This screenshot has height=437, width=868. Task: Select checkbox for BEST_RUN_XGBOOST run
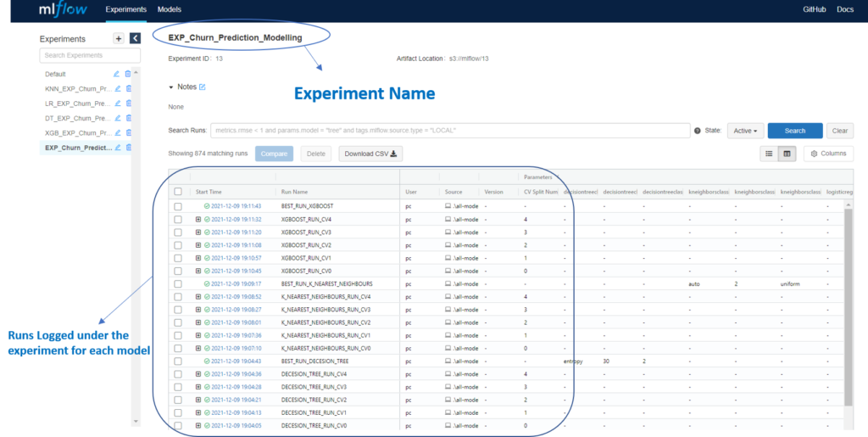point(178,206)
